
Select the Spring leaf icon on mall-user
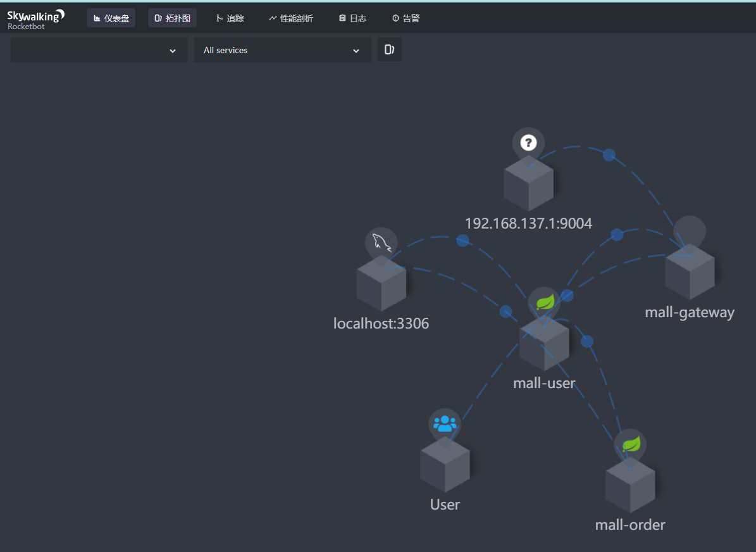[x=545, y=303]
